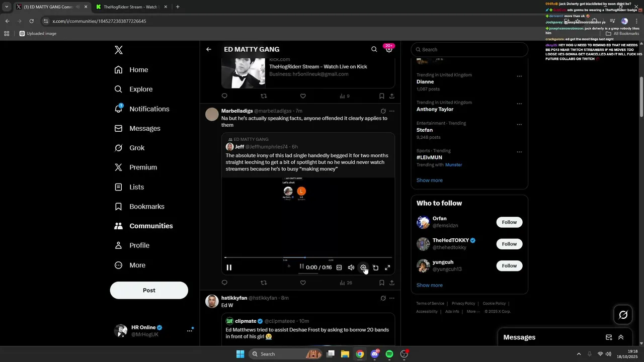Open Bookmarks in the sidebar

pyautogui.click(x=139, y=207)
